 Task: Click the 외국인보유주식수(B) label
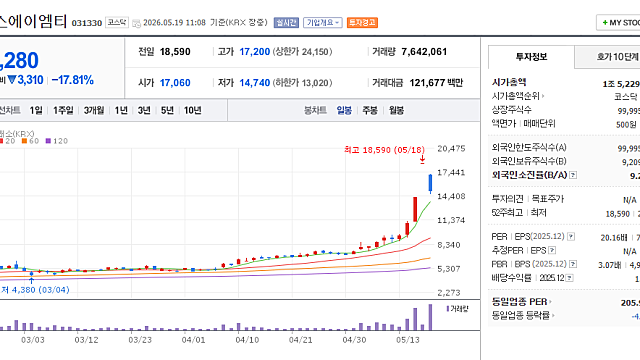pos(529,161)
